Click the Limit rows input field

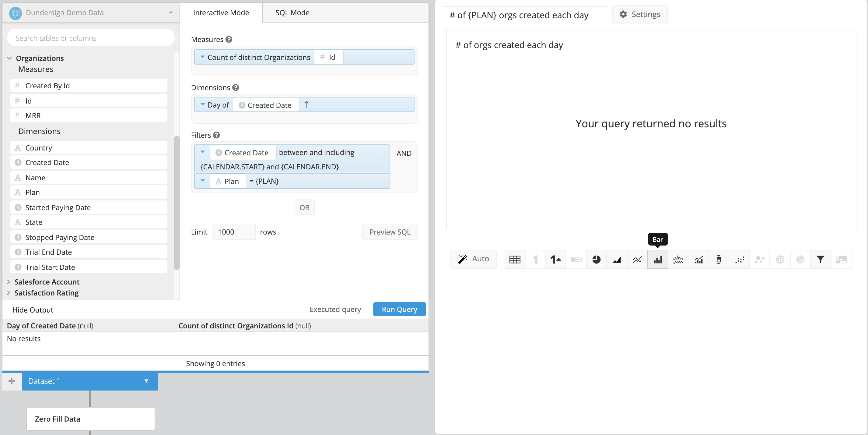pos(233,232)
